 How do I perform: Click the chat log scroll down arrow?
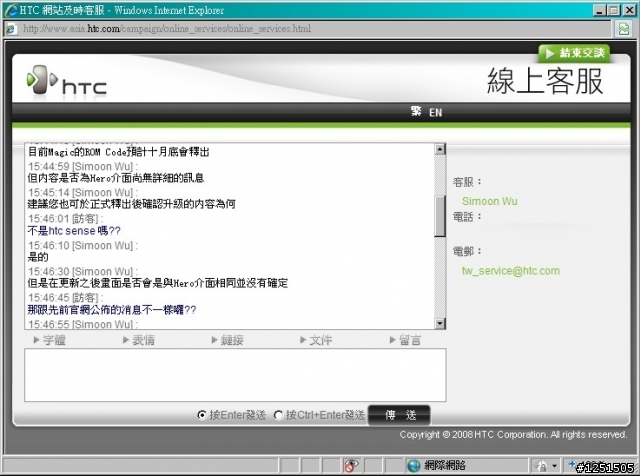440,324
